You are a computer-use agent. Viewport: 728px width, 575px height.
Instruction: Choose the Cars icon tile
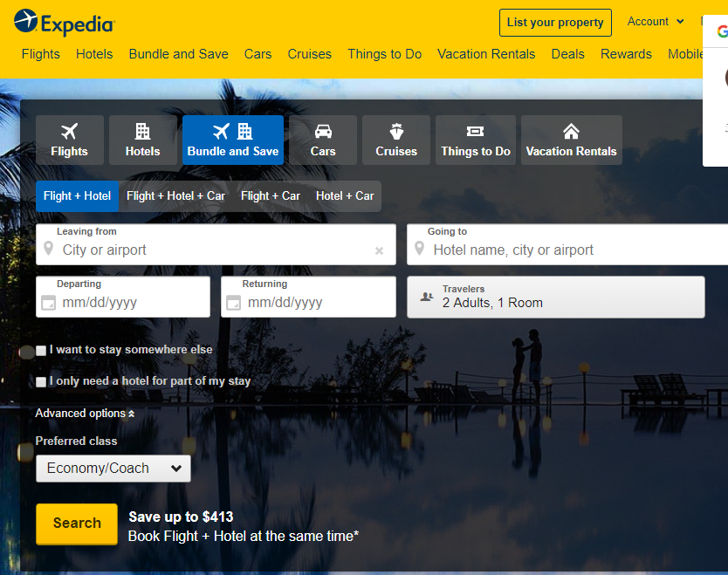click(323, 140)
